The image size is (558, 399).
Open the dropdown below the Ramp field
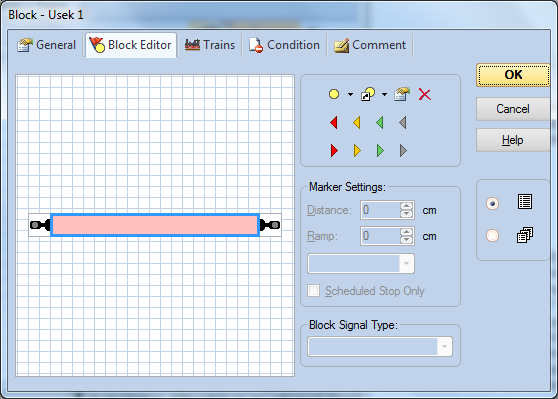click(x=361, y=263)
